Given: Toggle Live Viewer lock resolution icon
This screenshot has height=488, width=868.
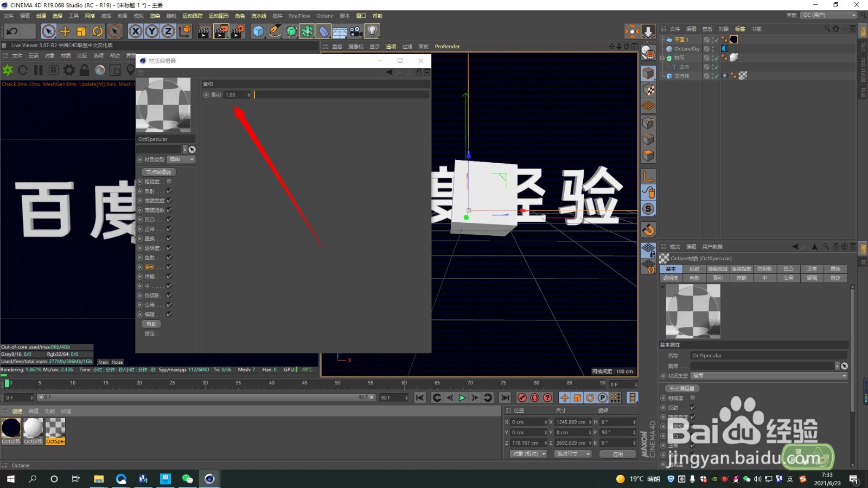Looking at the screenshot, I should (x=84, y=70).
